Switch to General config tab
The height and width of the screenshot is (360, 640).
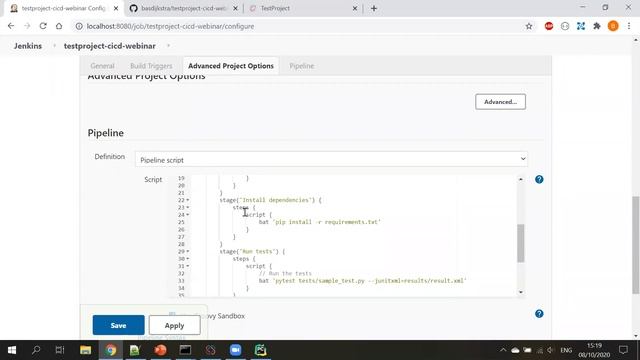click(102, 66)
